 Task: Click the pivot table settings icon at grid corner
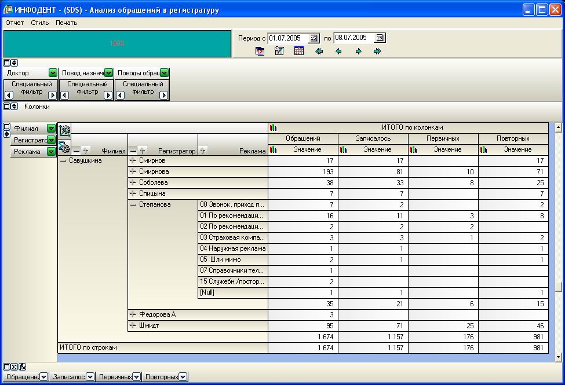pyautogui.click(x=65, y=129)
